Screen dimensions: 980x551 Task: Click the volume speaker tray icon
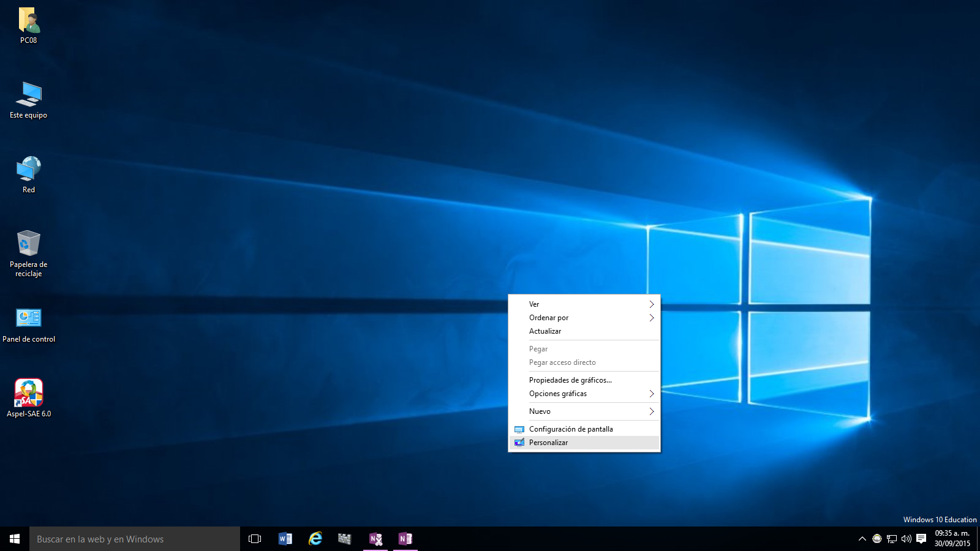tap(906, 539)
